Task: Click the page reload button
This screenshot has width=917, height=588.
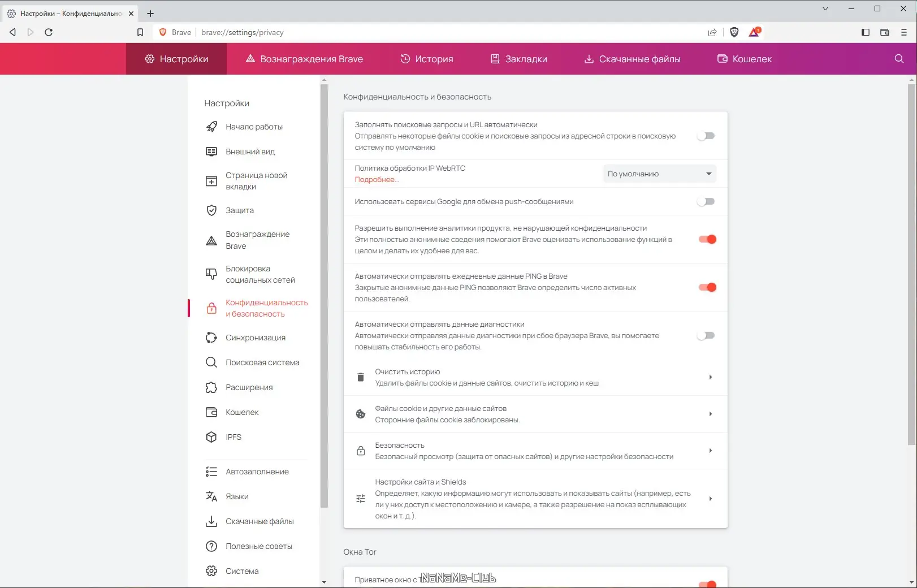Action: [49, 32]
